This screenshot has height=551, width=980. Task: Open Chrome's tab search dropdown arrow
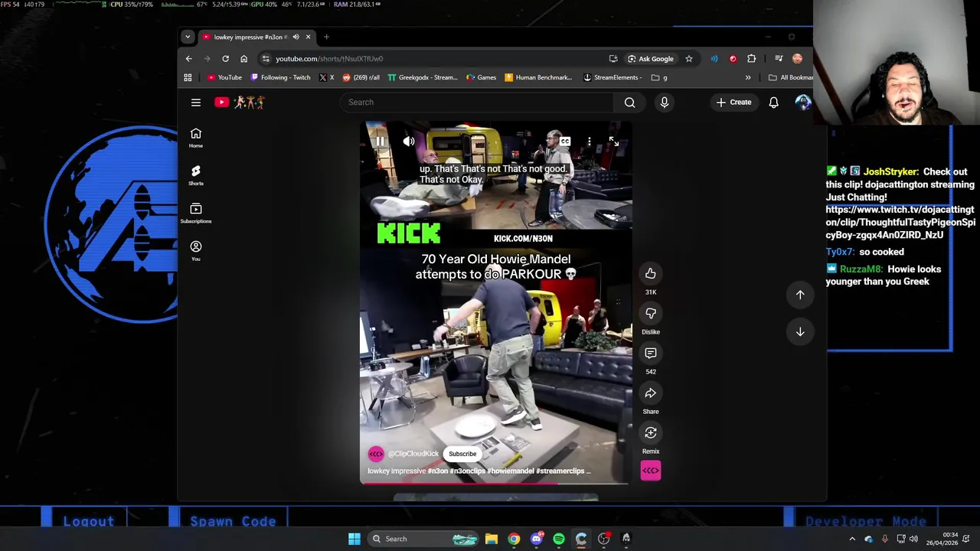(188, 37)
